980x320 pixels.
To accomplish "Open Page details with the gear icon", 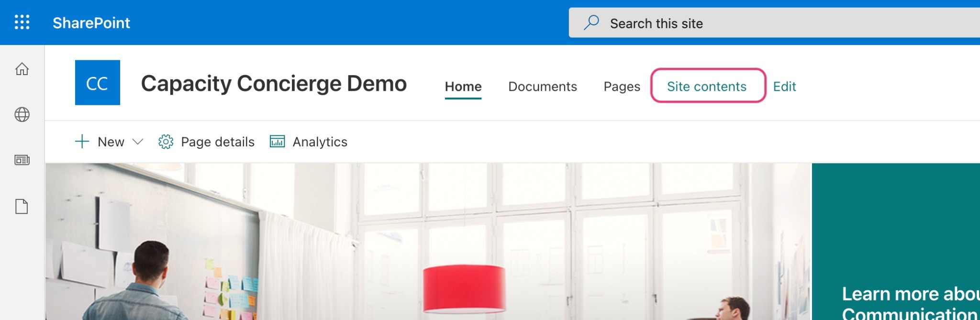I will coord(207,142).
